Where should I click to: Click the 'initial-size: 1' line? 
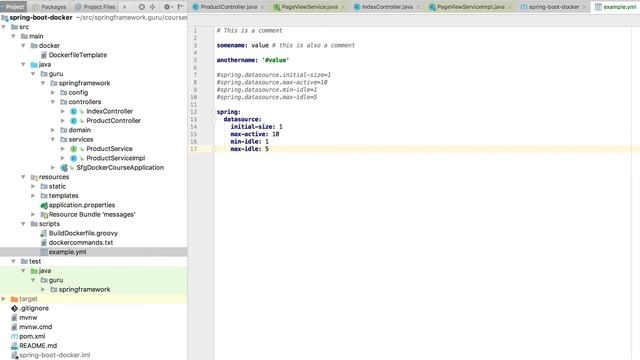coord(256,127)
